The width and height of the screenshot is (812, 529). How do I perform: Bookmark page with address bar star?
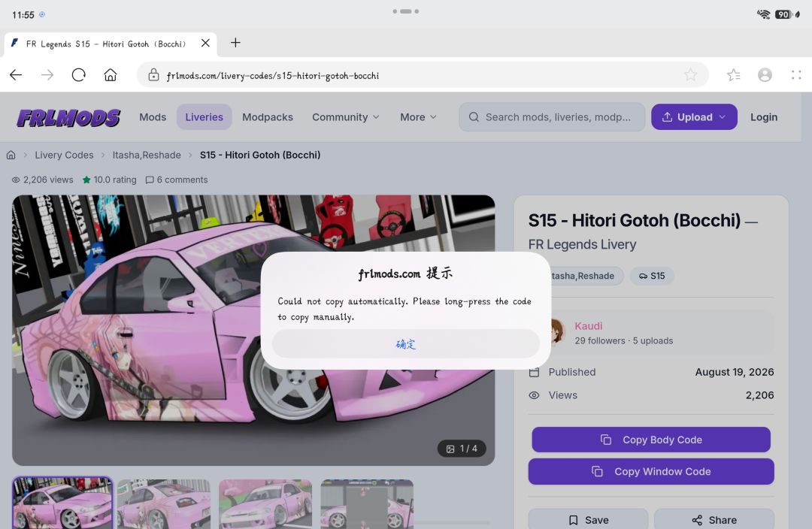(690, 75)
